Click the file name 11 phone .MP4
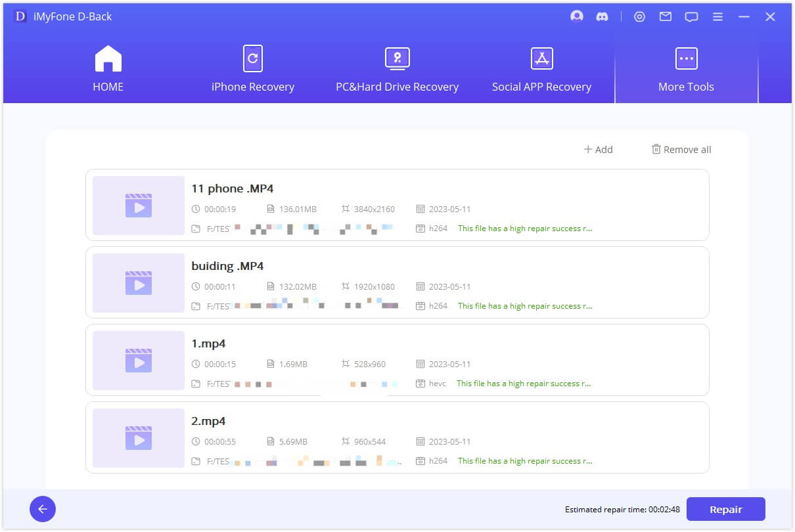Viewport: 795px width, 532px height. (x=233, y=188)
